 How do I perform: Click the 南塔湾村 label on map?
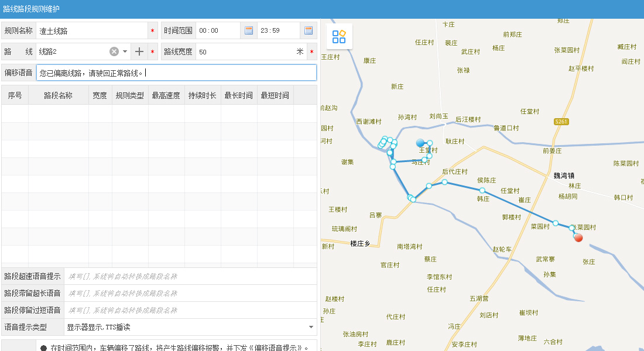[409, 246]
